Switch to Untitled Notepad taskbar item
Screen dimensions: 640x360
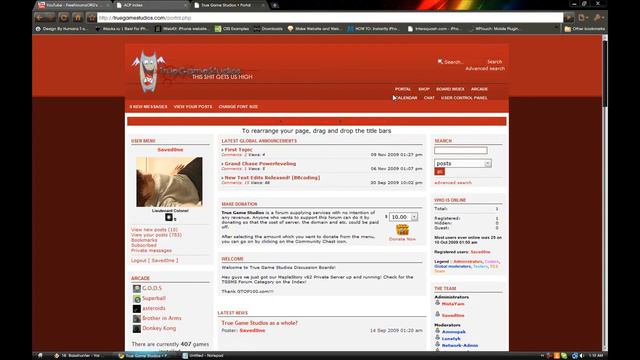tap(203, 356)
